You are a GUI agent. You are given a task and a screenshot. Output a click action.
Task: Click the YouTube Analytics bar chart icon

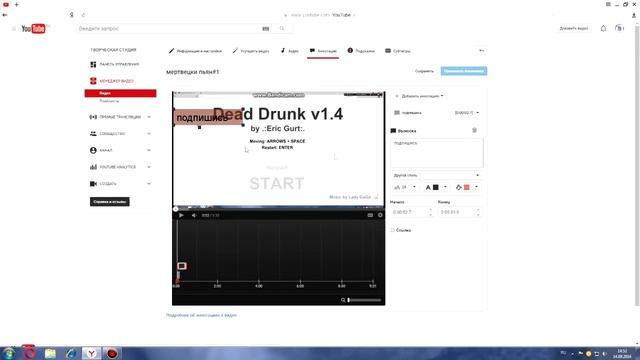(x=93, y=167)
